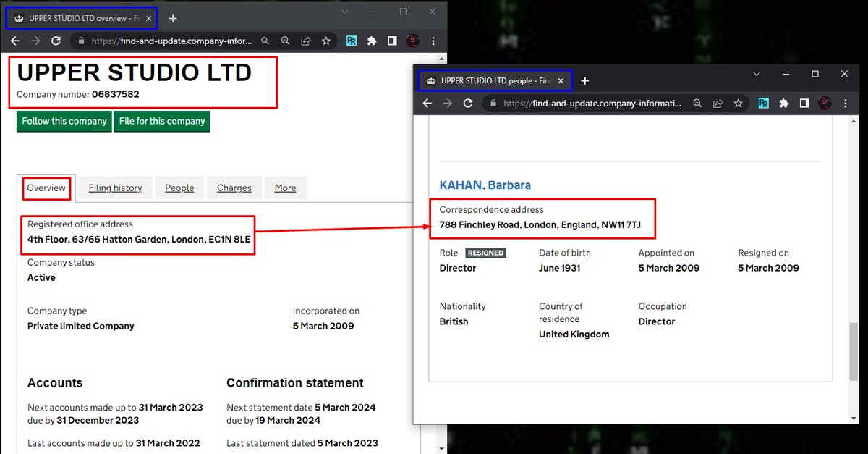
Task: Click the RESIGNED role badge
Action: tap(485, 253)
